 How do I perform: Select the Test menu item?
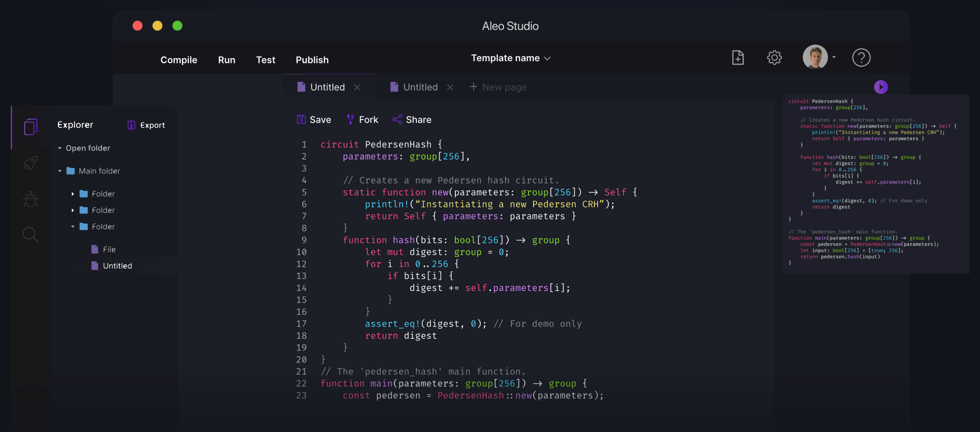click(x=266, y=60)
